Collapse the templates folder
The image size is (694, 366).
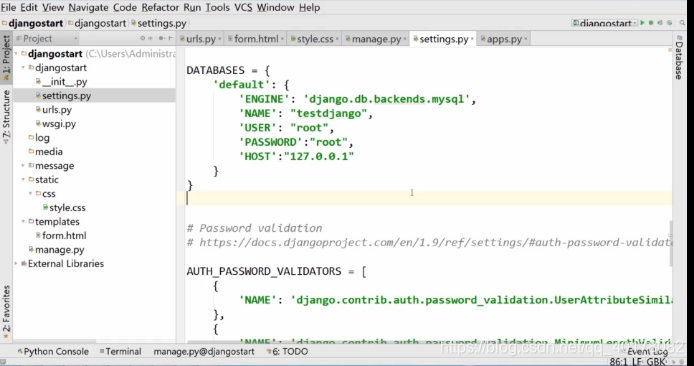(x=23, y=221)
